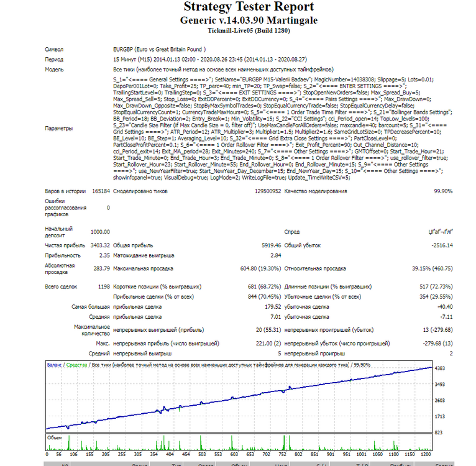Click the 603 tick on the trade axis

coord(234,454)
